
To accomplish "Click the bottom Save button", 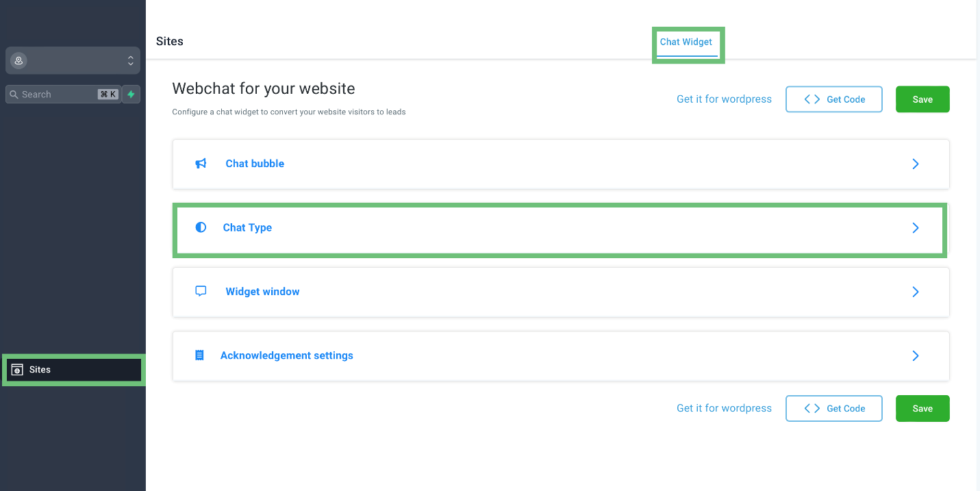I will click(922, 409).
